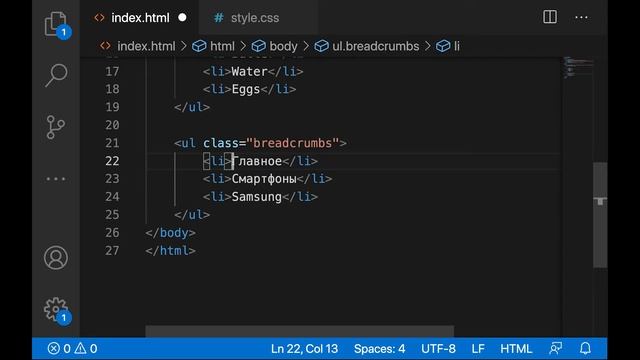Click unsaved changes dot on index.html tab

[x=182, y=18]
